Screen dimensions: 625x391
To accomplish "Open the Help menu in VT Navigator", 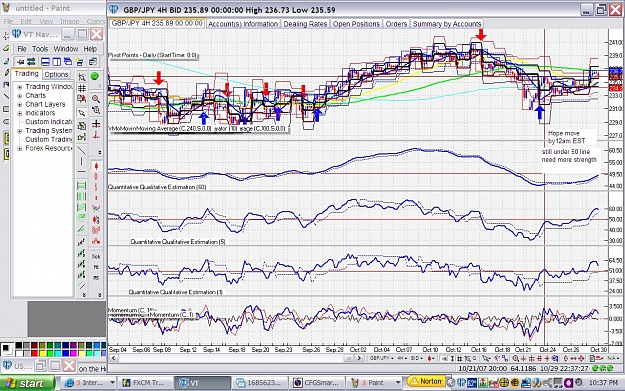I will [90, 49].
